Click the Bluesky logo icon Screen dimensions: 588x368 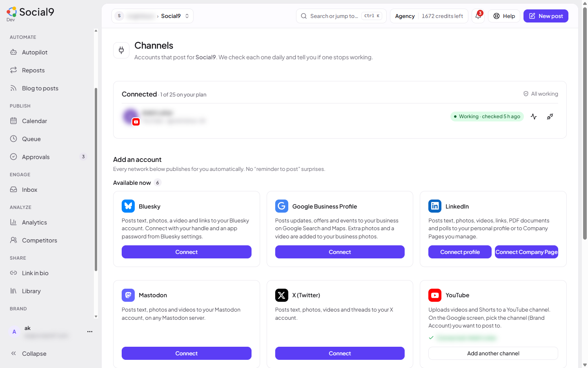pos(128,206)
